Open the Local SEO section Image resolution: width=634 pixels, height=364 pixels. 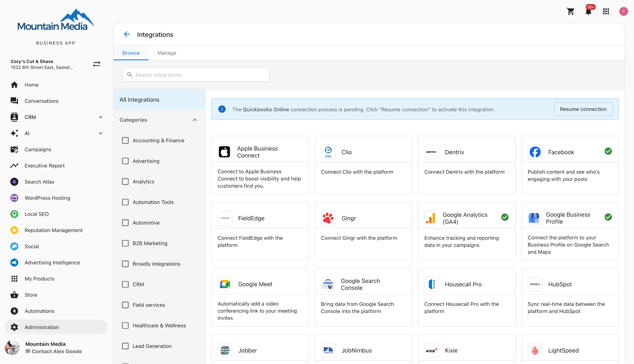tap(37, 214)
